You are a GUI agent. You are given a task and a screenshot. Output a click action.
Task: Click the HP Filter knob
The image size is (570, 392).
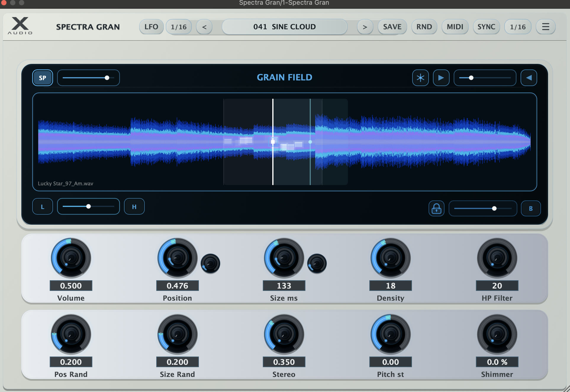497,258
